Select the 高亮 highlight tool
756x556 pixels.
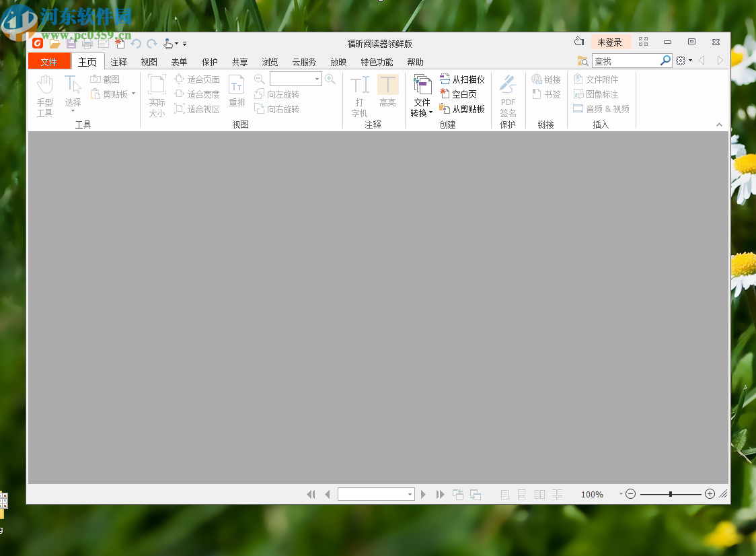click(387, 92)
